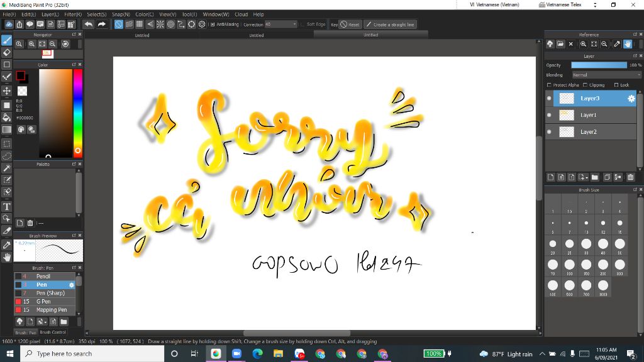Select Layer1 thumbnail
This screenshot has width=644, height=362.
click(x=567, y=115)
